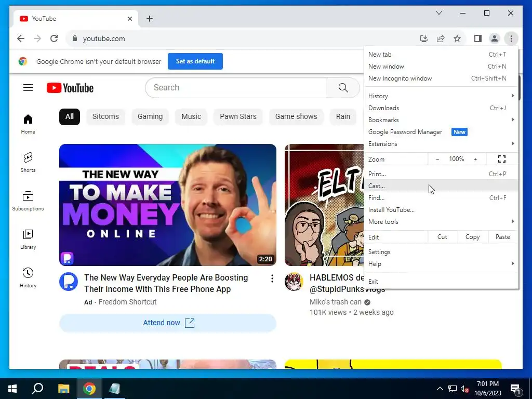
Task: Select the All filter chip
Action: tap(70, 117)
